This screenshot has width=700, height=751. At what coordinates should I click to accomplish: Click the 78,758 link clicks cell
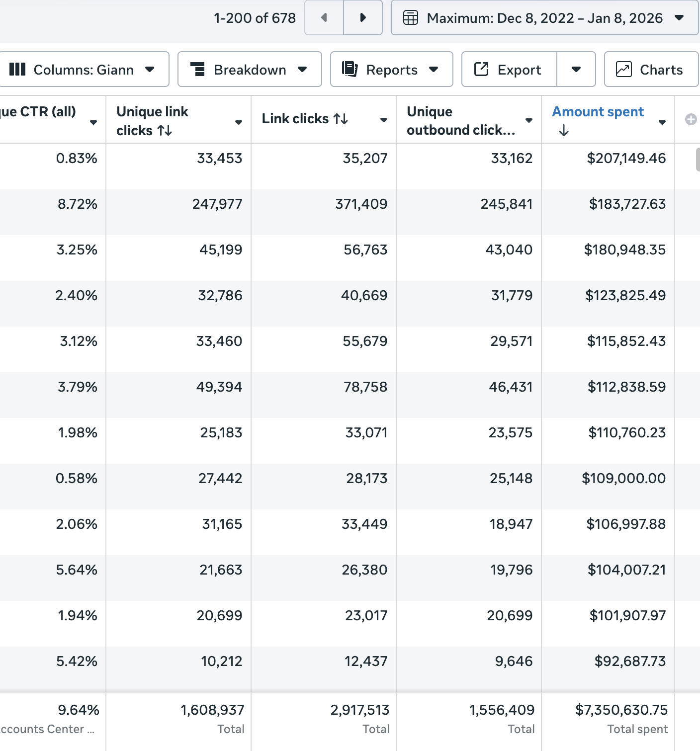[x=365, y=387]
